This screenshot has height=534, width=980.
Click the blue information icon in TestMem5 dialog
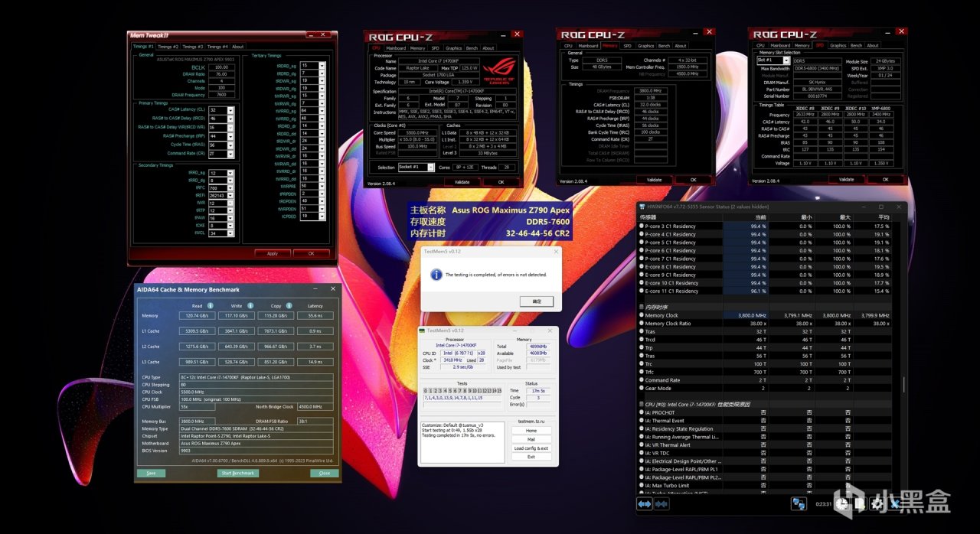[436, 274]
